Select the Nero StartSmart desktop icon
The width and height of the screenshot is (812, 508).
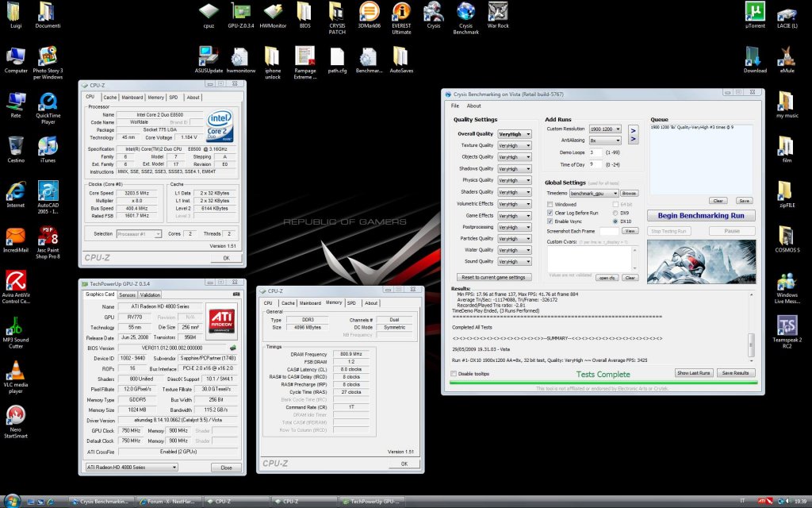tap(16, 421)
